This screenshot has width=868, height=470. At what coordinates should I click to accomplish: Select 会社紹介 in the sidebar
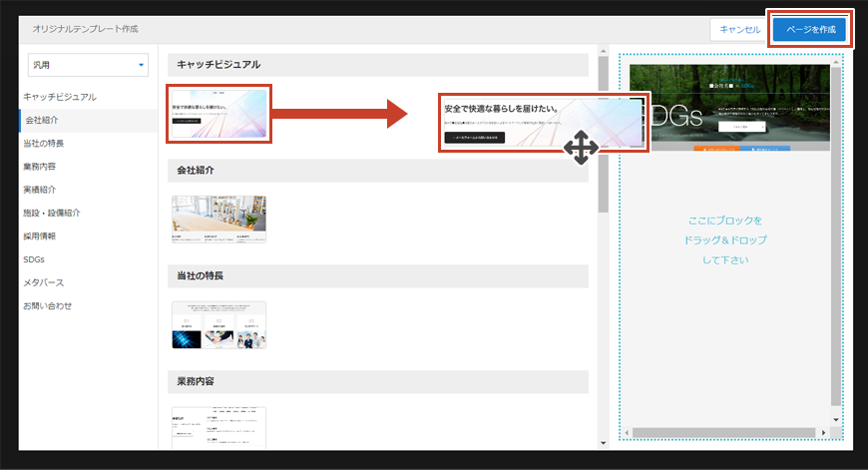coord(41,120)
